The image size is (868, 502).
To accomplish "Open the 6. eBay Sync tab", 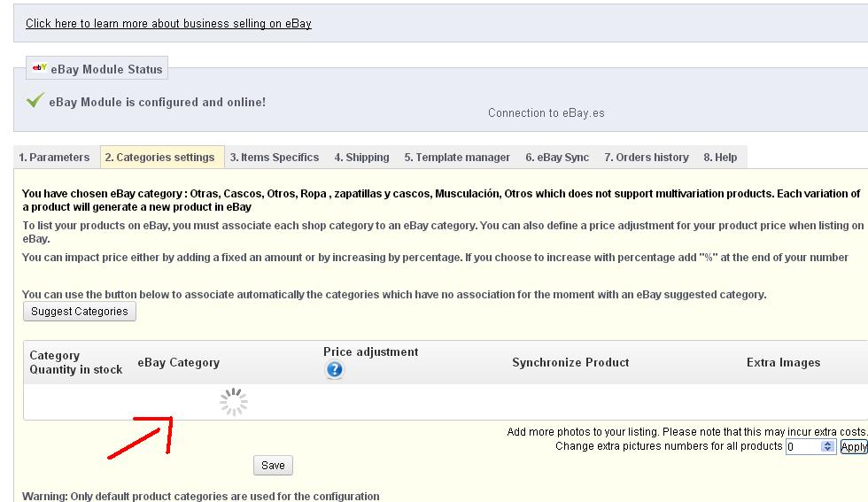I will point(557,158).
